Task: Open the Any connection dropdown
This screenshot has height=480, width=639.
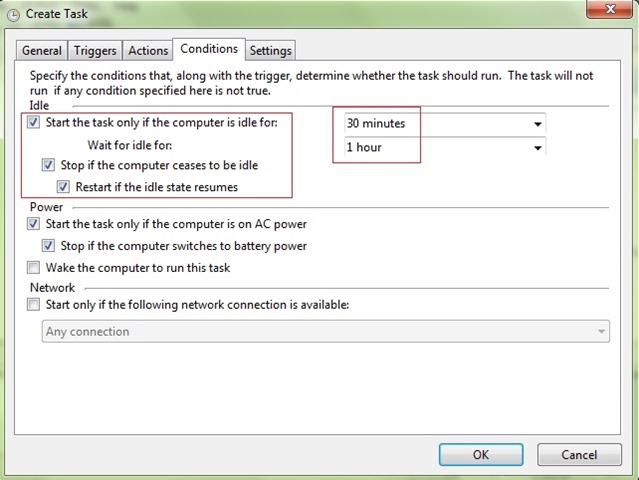Action: (326, 331)
